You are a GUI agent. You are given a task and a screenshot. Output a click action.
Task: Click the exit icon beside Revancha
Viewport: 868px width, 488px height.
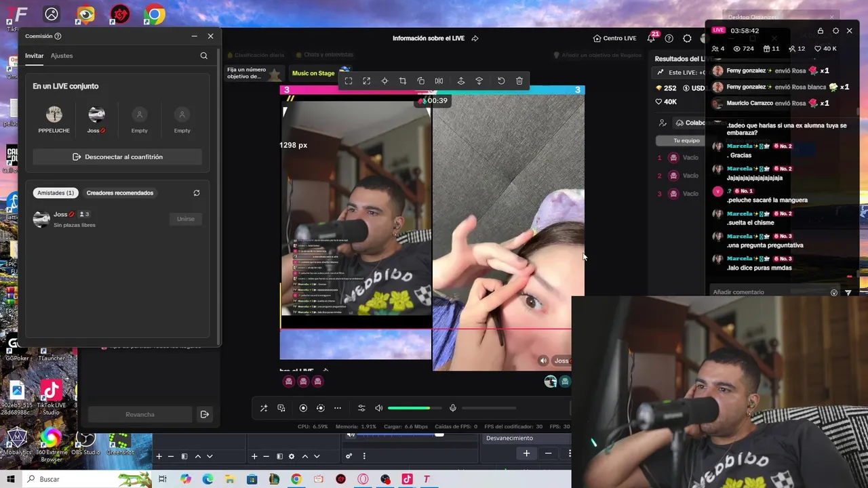coord(204,414)
